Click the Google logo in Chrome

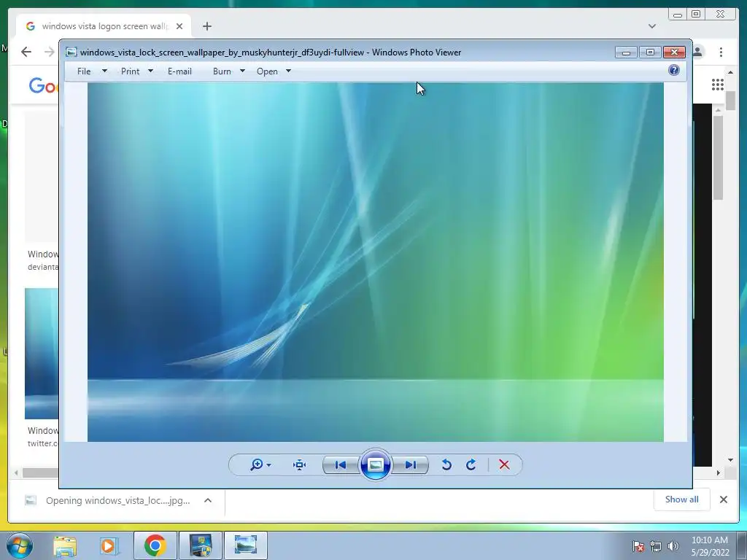43,86
